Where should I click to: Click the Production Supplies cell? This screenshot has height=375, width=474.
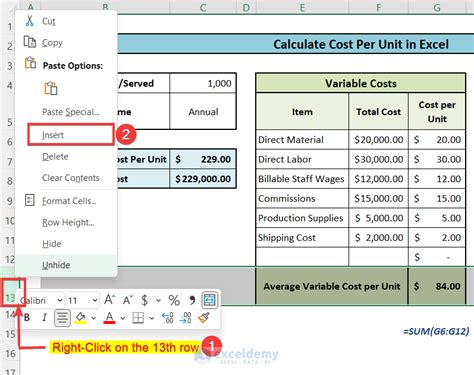click(302, 218)
